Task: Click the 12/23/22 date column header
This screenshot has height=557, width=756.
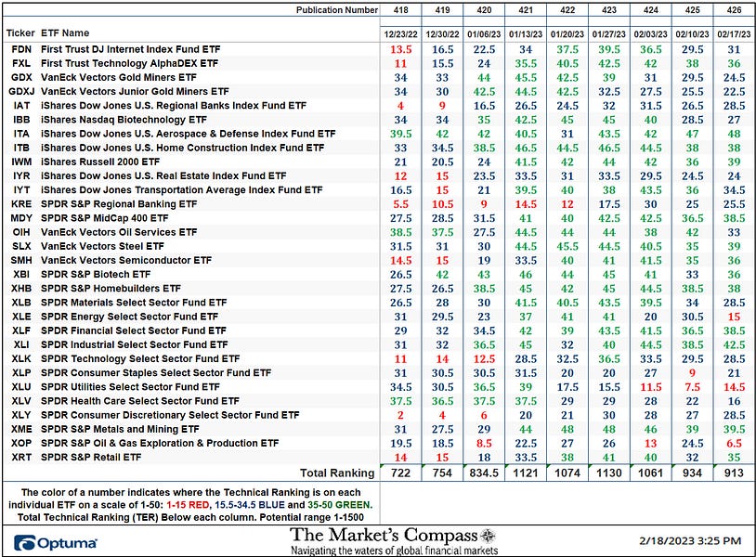Action: [400, 34]
